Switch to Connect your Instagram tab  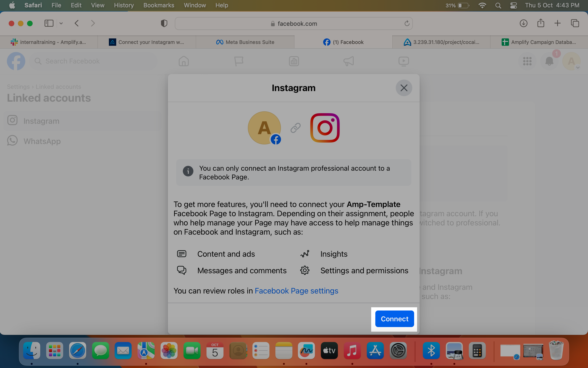point(147,42)
